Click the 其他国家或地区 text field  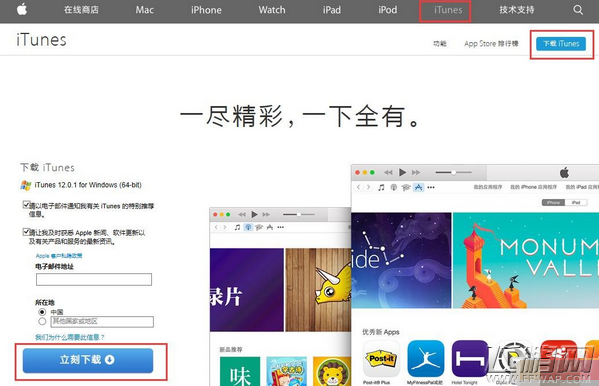tap(102, 322)
